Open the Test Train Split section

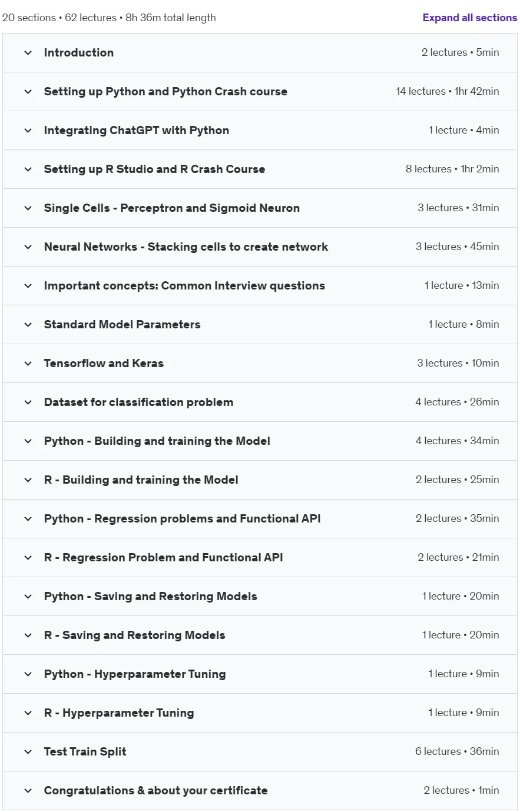tap(260, 752)
